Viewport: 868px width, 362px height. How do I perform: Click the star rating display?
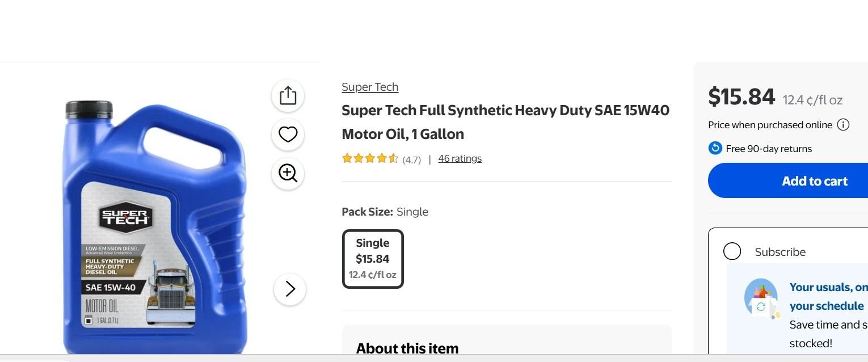(x=370, y=158)
